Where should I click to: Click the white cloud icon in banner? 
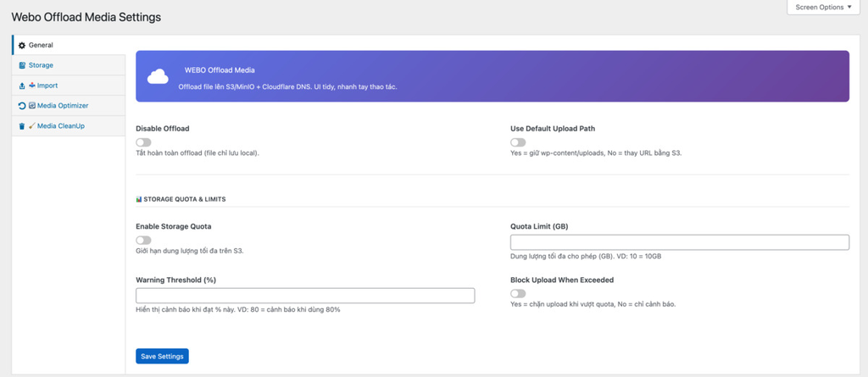pos(158,77)
